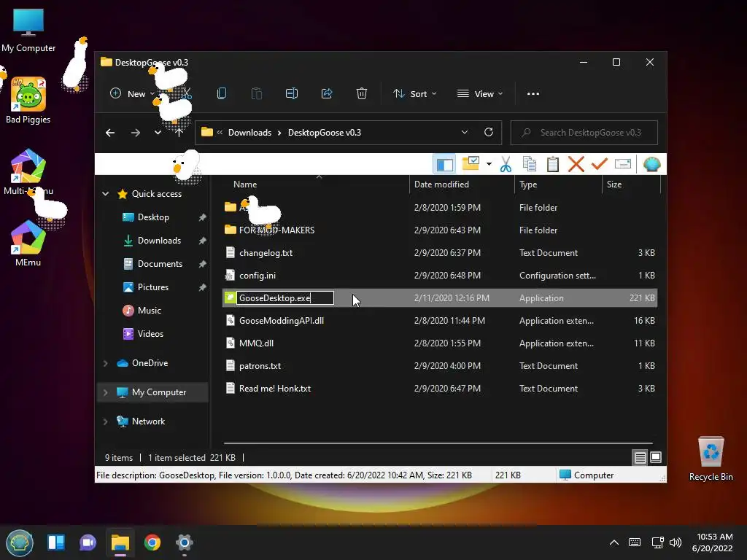Image resolution: width=747 pixels, height=560 pixels.
Task: Expand the OneDrive tree node
Action: (105, 363)
